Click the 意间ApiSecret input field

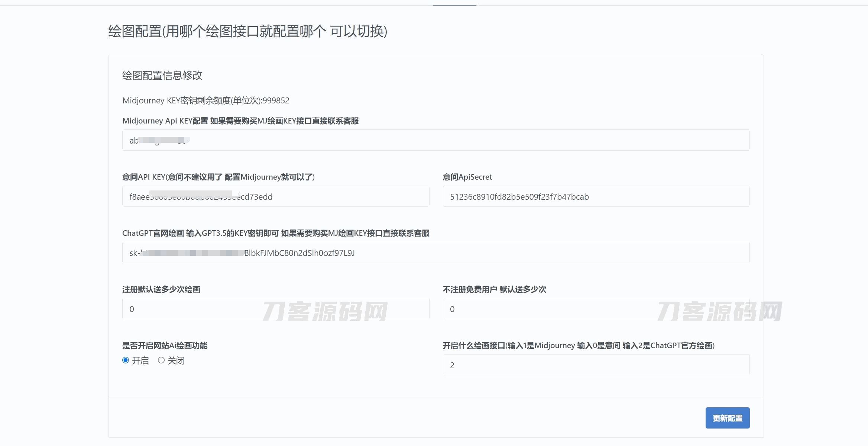[596, 196]
